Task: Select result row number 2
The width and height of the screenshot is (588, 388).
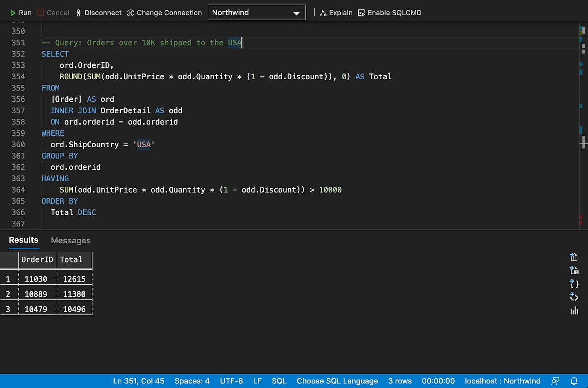Action: (9, 294)
